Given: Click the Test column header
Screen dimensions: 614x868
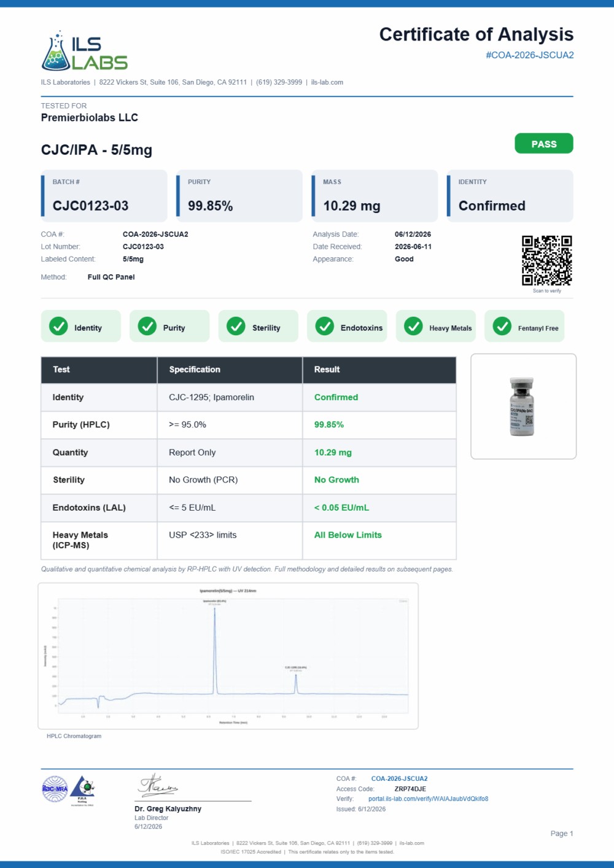Looking at the screenshot, I should click(99, 370).
